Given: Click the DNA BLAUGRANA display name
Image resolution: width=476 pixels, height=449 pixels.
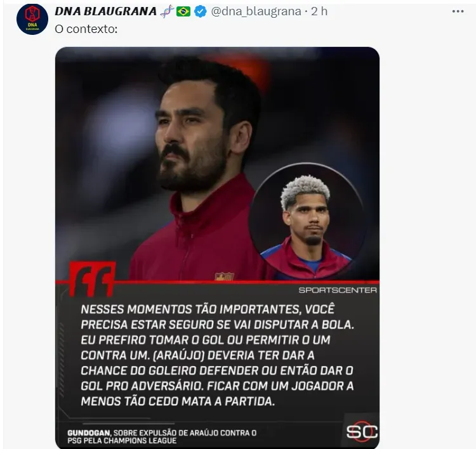Looking at the screenshot, I should pyautogui.click(x=105, y=11).
